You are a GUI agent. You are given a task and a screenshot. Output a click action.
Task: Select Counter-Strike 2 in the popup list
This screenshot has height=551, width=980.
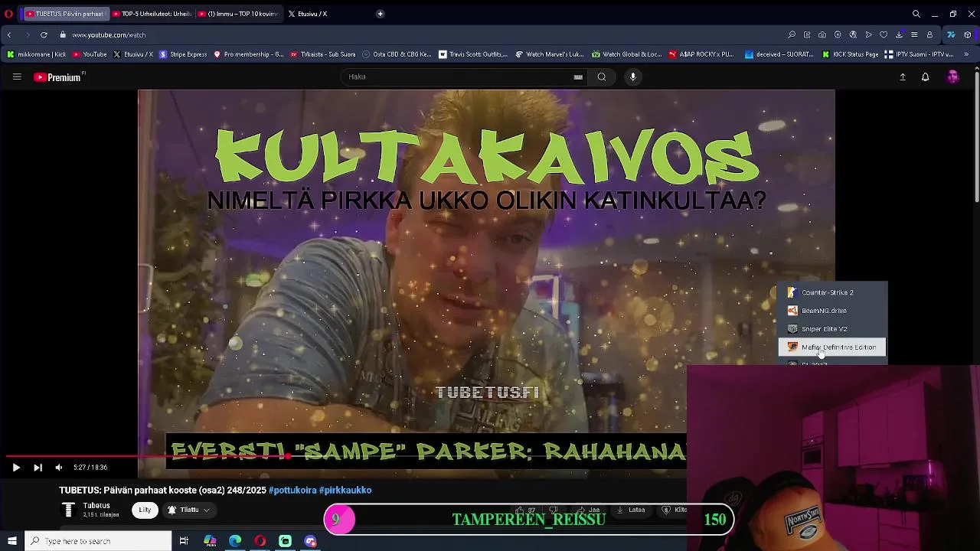coord(832,292)
